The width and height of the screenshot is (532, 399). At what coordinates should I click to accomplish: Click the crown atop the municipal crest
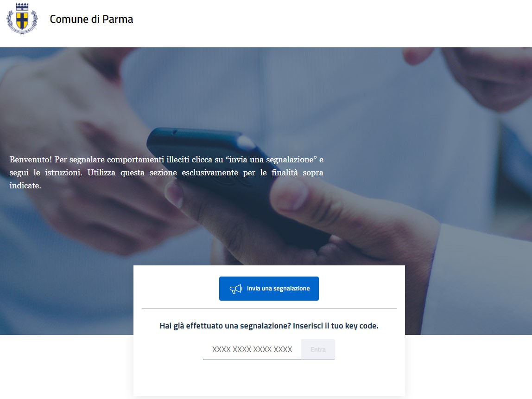tap(22, 7)
